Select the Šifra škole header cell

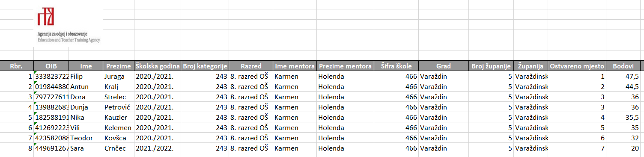click(397, 66)
